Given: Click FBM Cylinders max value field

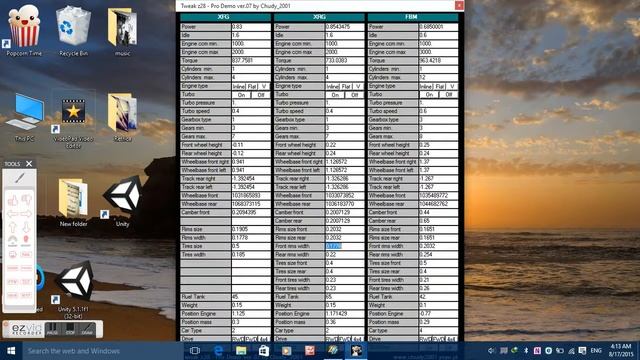Looking at the screenshot, I should pyautogui.click(x=439, y=77).
